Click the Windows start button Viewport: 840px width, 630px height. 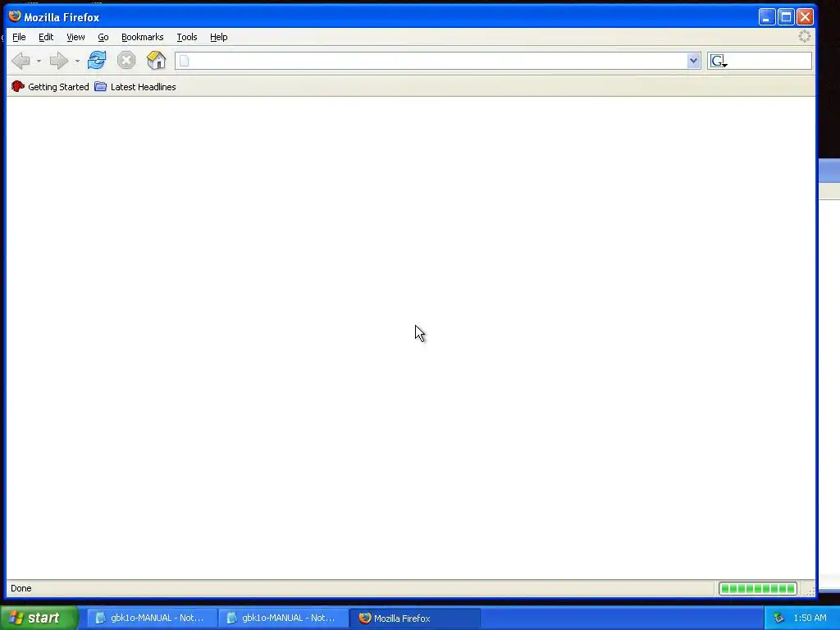tap(39, 618)
